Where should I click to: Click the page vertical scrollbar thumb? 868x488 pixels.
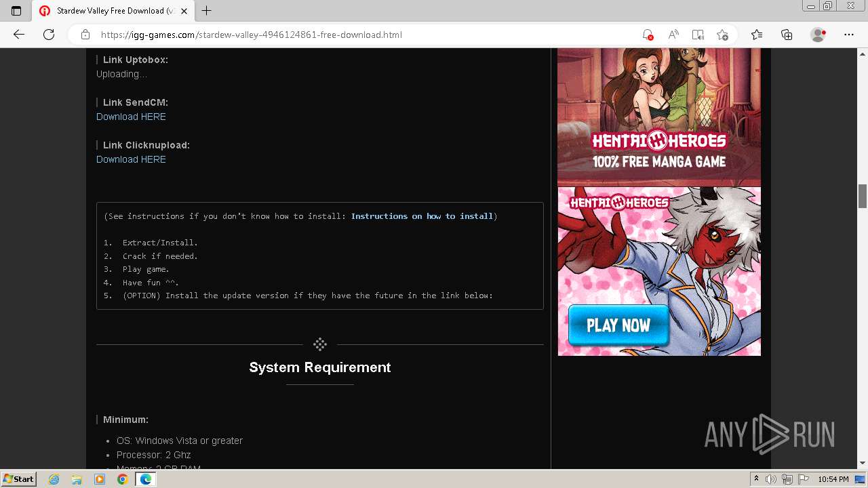(x=863, y=196)
